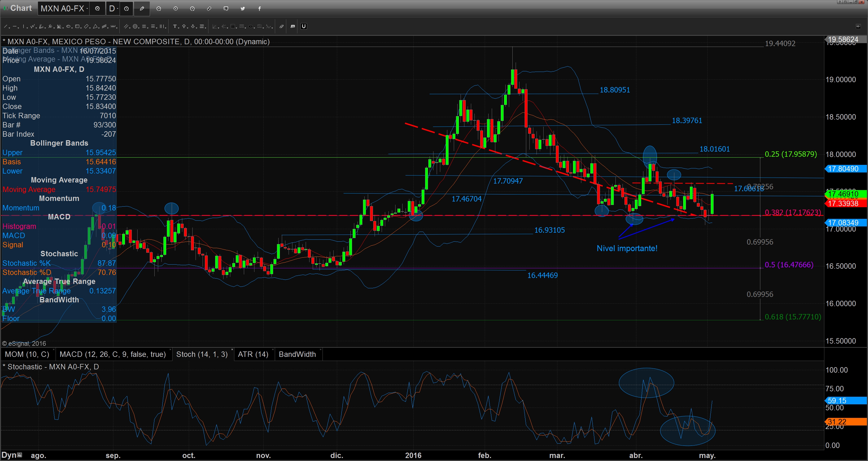
Task: Open the chart settings gear icon
Action: (x=97, y=8)
